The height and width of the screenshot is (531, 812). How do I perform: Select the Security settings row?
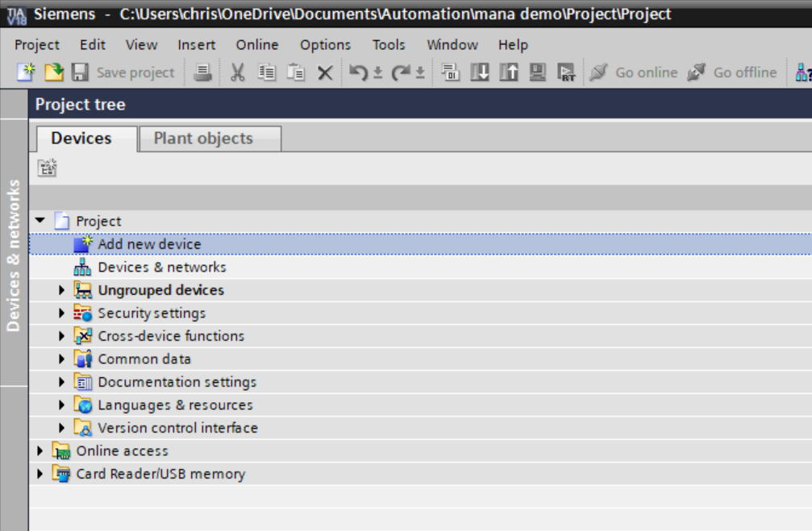click(420, 313)
